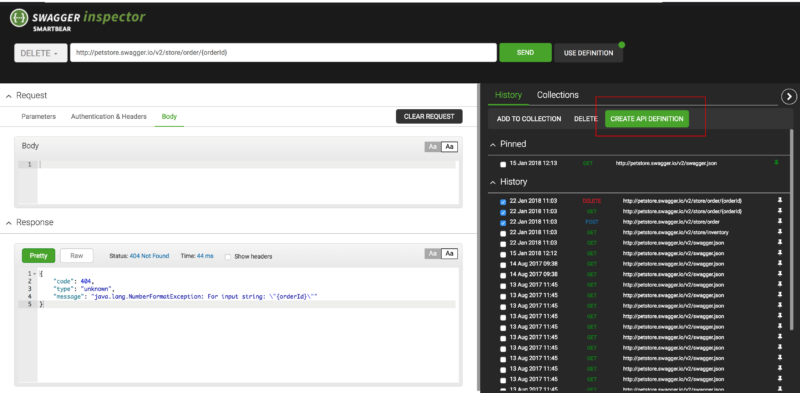Select dark Aa theme in Body editor
Screen dimensions: 800x393
433,147
